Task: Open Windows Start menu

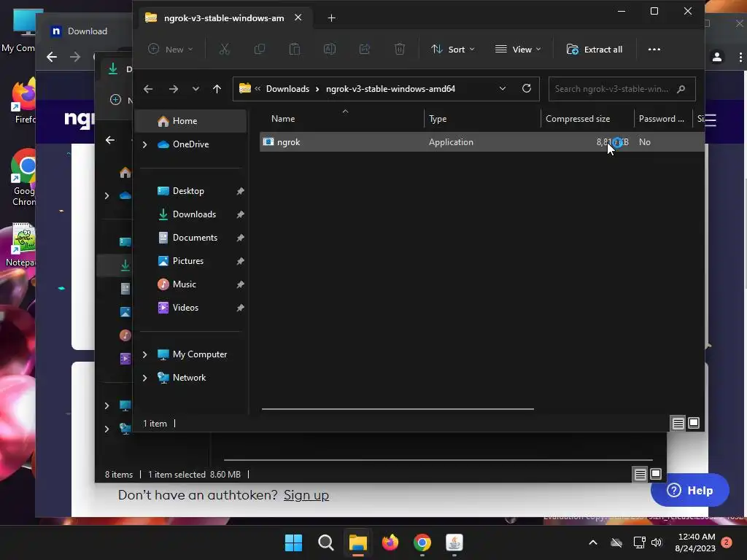Action: [293, 542]
